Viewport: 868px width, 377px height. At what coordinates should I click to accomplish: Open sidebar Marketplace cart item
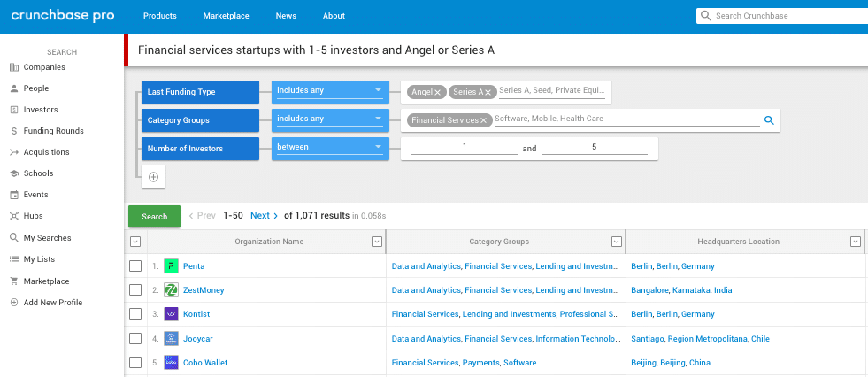click(39, 281)
